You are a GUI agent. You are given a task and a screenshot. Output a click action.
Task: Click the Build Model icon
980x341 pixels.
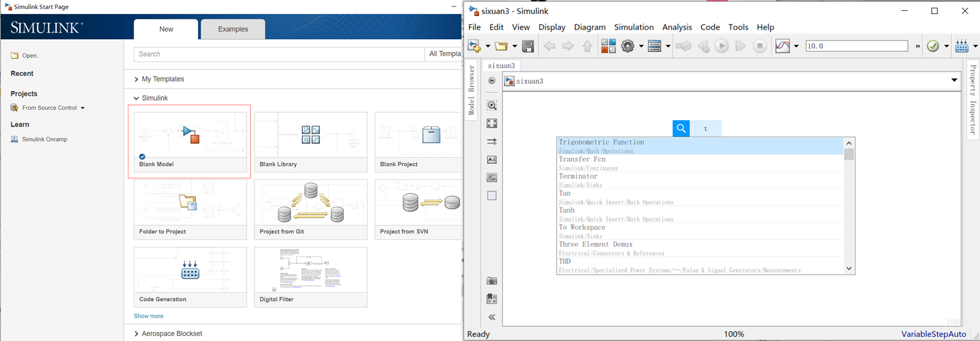coord(961,46)
